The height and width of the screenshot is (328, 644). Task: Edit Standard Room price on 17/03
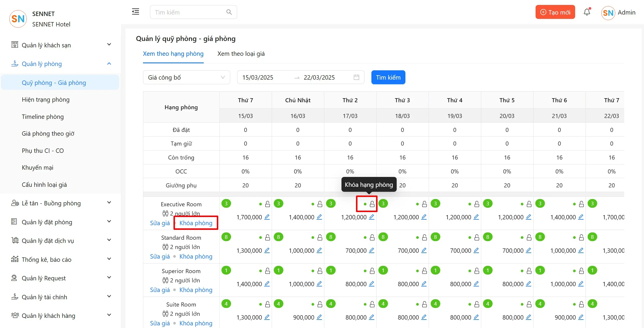372,250
